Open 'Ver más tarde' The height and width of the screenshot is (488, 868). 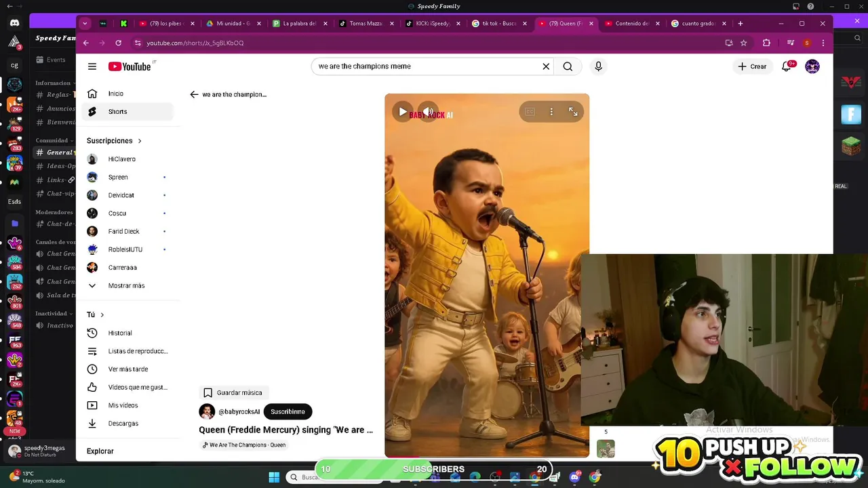tap(127, 369)
